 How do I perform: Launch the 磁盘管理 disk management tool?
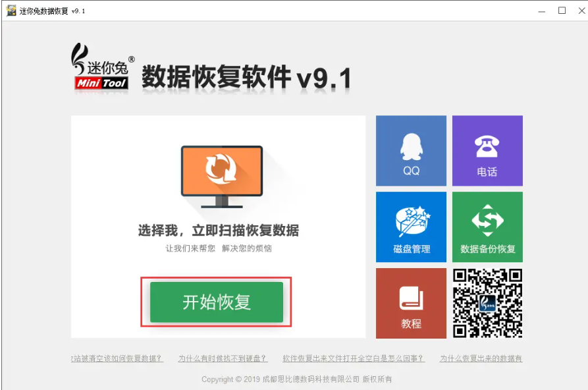pos(410,227)
